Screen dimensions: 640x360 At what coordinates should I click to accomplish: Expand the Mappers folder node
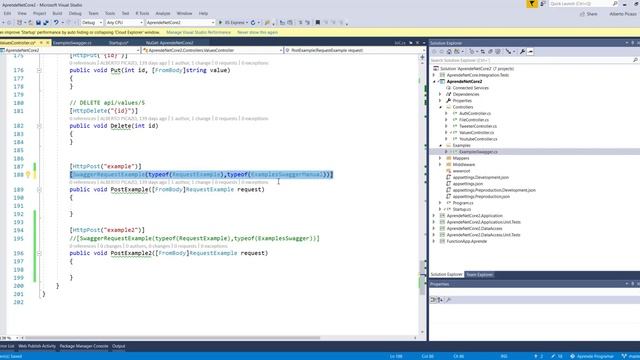(440, 158)
